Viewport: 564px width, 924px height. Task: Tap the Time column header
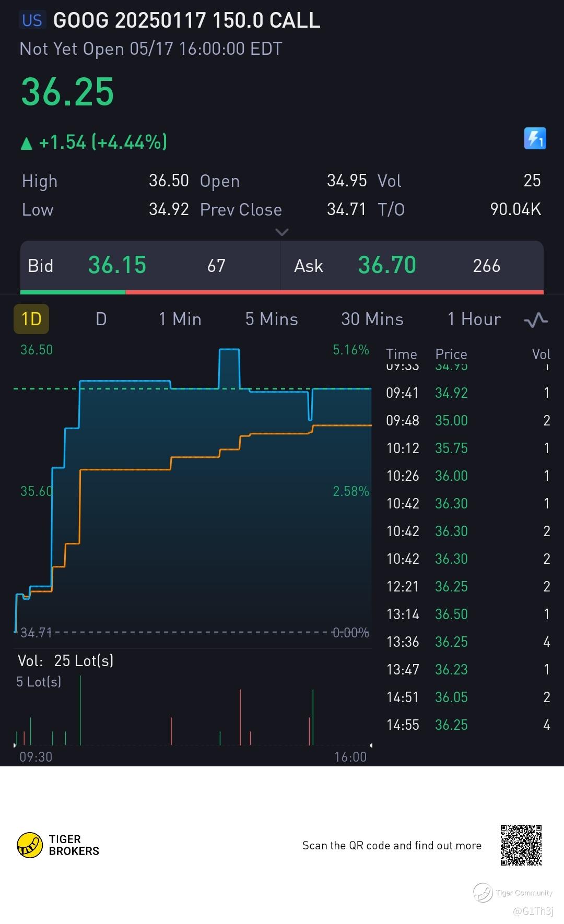pos(402,354)
